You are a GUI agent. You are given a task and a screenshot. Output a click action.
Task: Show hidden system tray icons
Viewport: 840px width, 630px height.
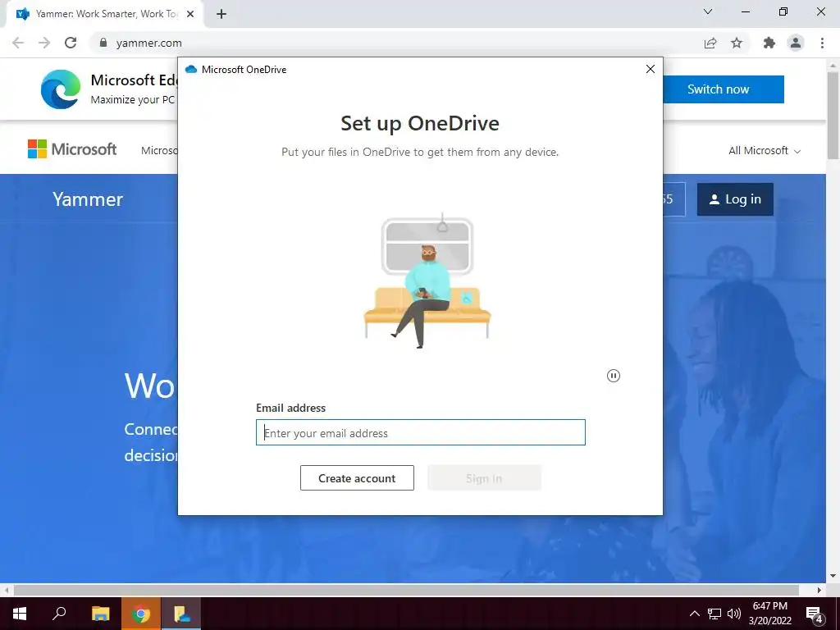[694, 614]
